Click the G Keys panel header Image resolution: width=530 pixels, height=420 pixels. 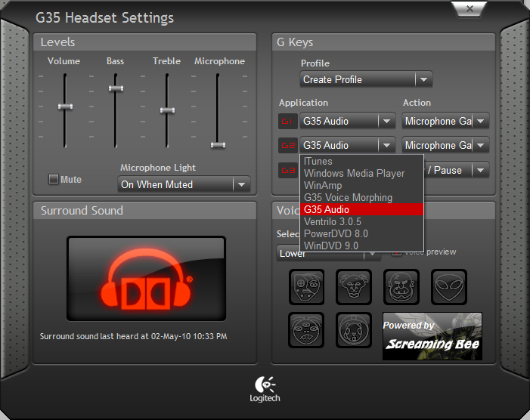[x=383, y=42]
